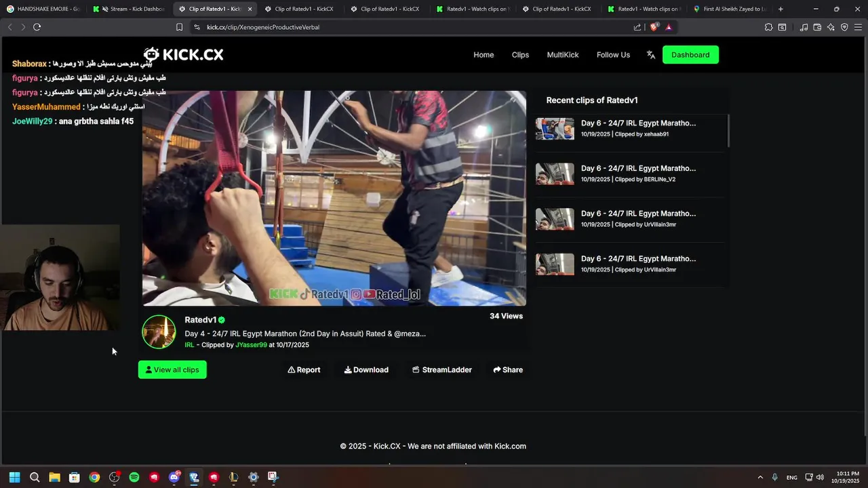This screenshot has width=868, height=488.
Task: Click View all clips button
Action: point(172,369)
